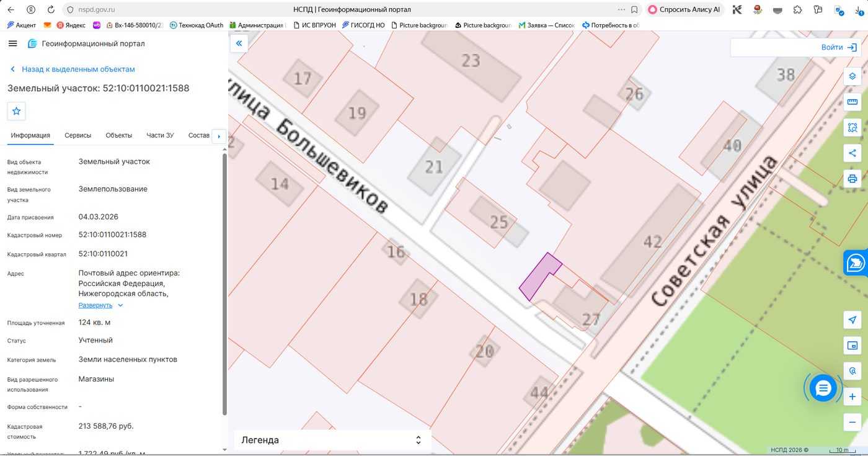Open the Yandex home button
868x456 pixels.
point(31,10)
